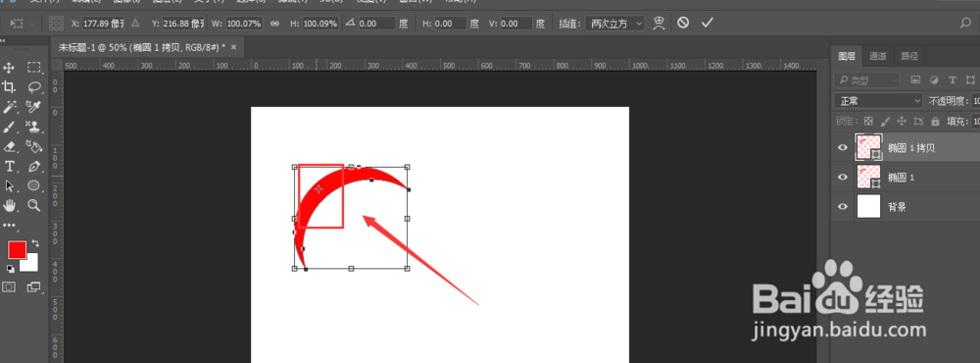Viewport: 980px width, 363px height.
Task: Swap foreground and background colors
Action: coord(35,243)
